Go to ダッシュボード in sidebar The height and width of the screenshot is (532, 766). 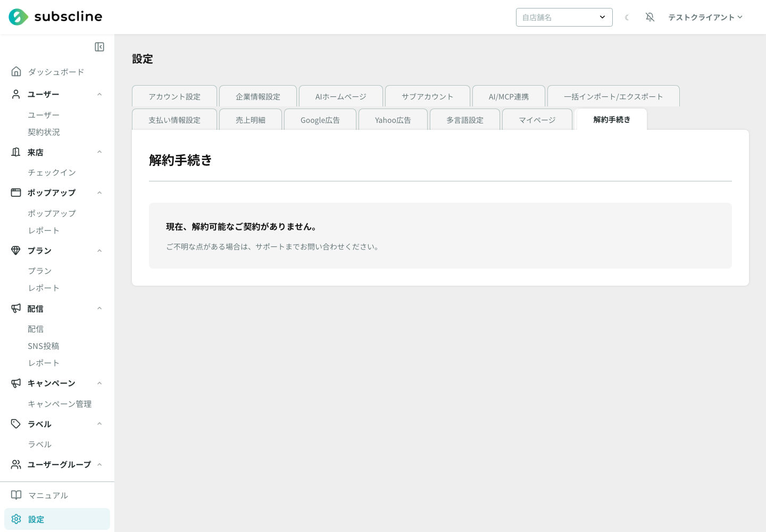click(x=56, y=72)
